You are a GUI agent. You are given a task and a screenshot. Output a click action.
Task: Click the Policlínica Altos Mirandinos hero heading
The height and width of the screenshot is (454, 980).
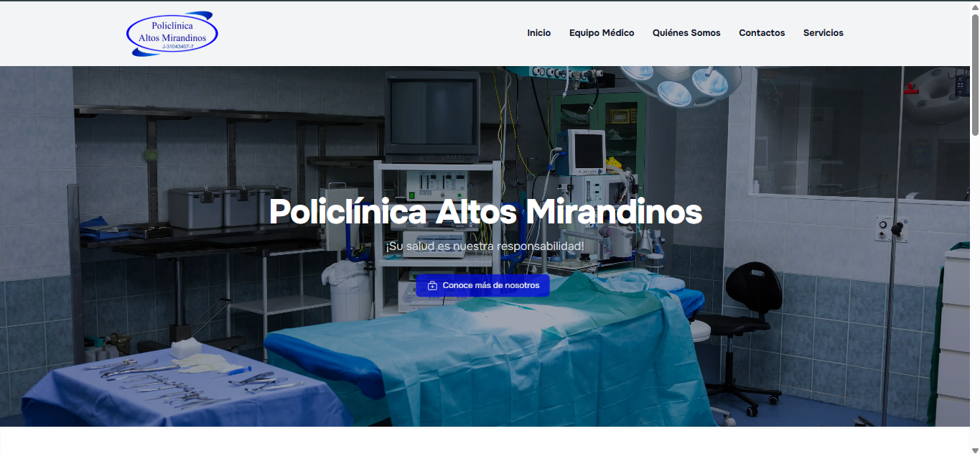485,212
